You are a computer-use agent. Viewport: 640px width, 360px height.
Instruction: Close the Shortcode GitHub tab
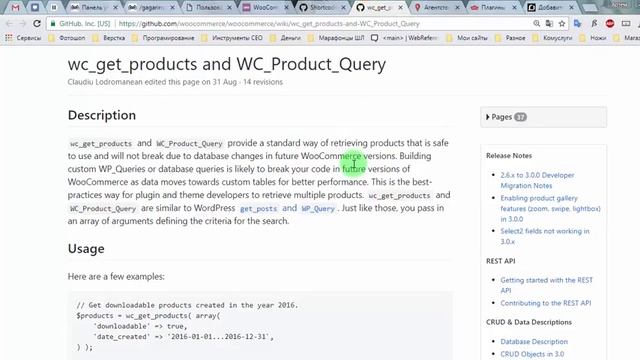(344, 7)
